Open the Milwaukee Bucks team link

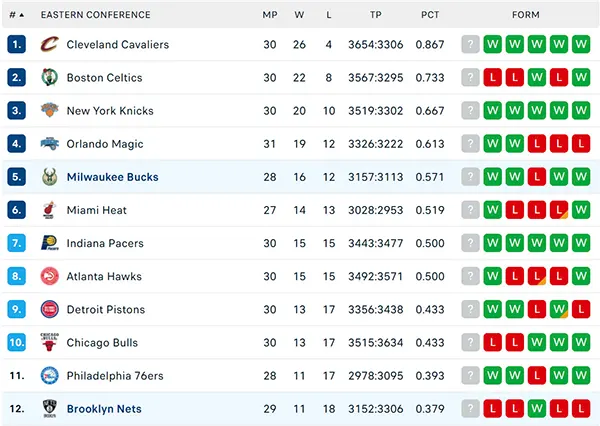112,177
